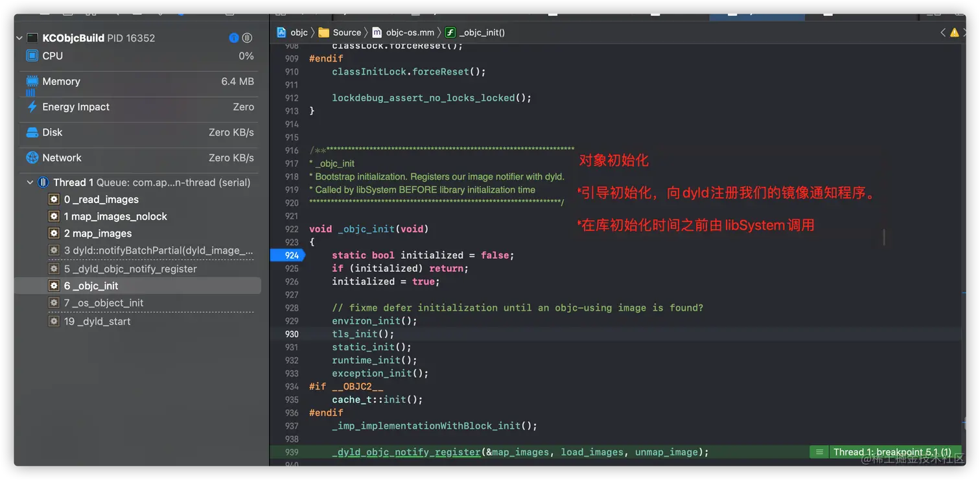The image size is (980, 480).
Task: Click the blue info icon beside PID 16352
Action: (234, 38)
